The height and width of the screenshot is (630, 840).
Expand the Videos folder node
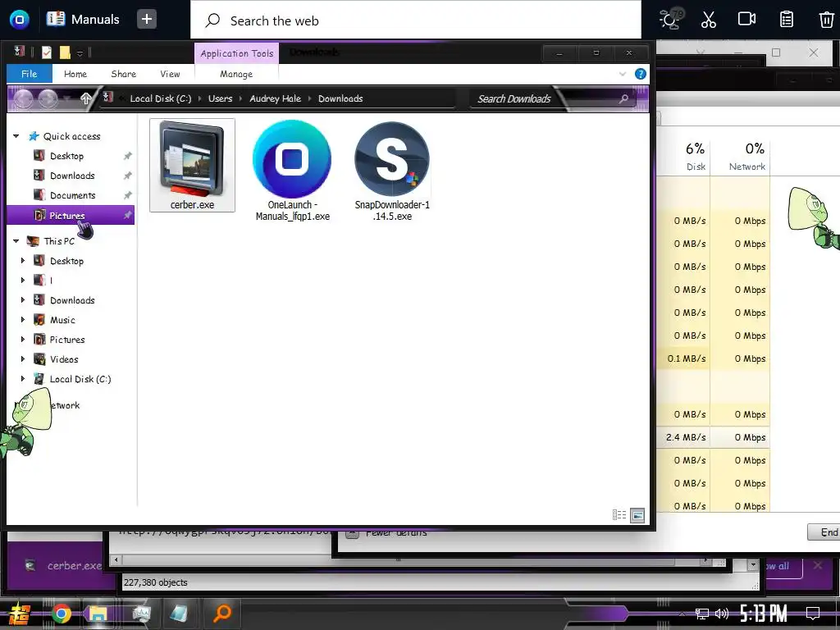coord(22,359)
